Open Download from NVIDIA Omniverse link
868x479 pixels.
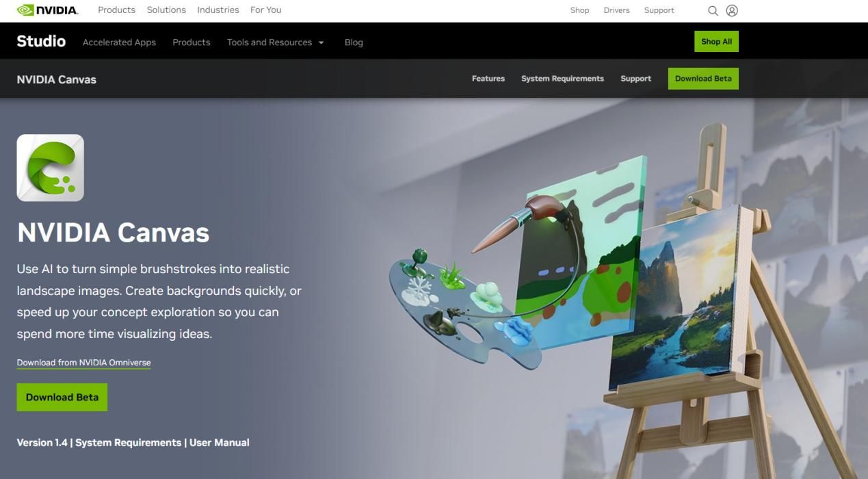pos(83,363)
